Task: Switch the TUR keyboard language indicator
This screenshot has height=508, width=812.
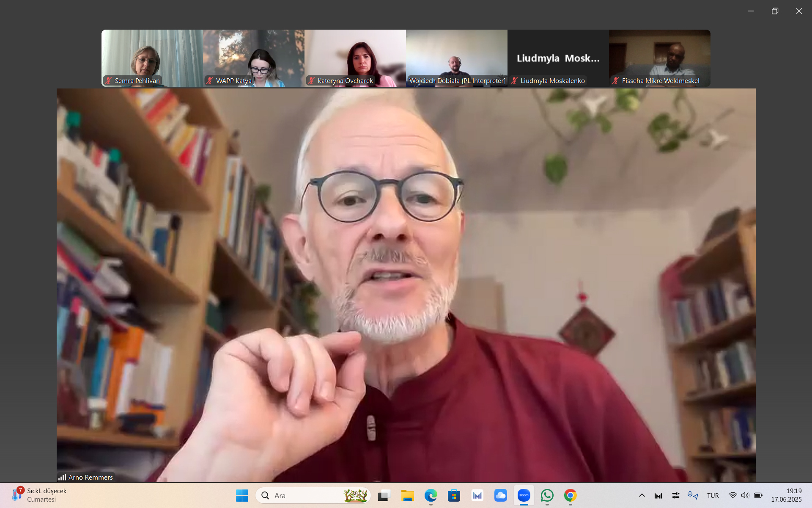Action: [713, 495]
